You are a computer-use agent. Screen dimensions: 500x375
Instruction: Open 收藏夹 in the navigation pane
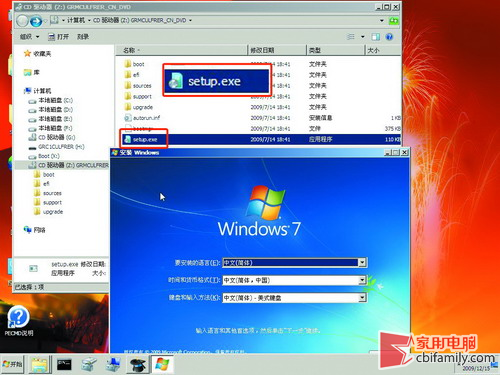click(x=37, y=53)
